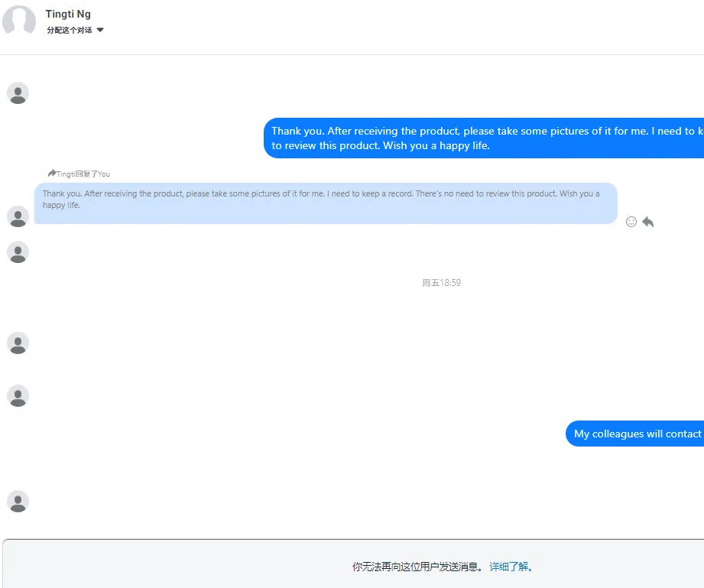The width and height of the screenshot is (704, 588).
Task: Open the 分配这个对话 dropdown
Action: pos(75,30)
